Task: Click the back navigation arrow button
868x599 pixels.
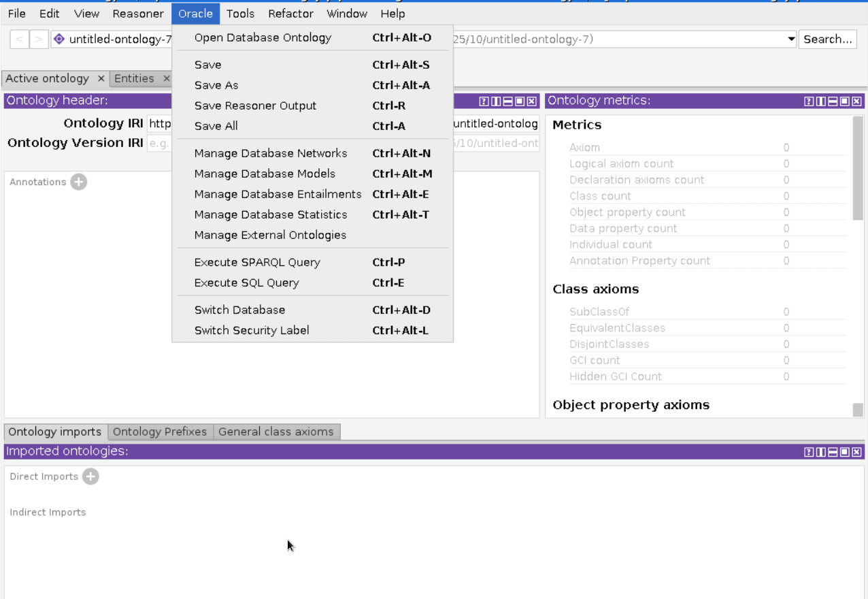Action: click(19, 39)
